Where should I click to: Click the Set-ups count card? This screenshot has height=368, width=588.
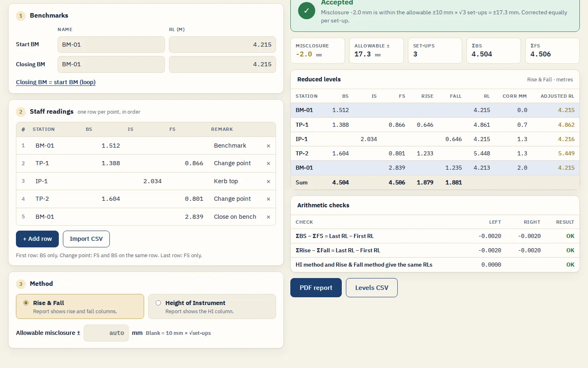[435, 51]
